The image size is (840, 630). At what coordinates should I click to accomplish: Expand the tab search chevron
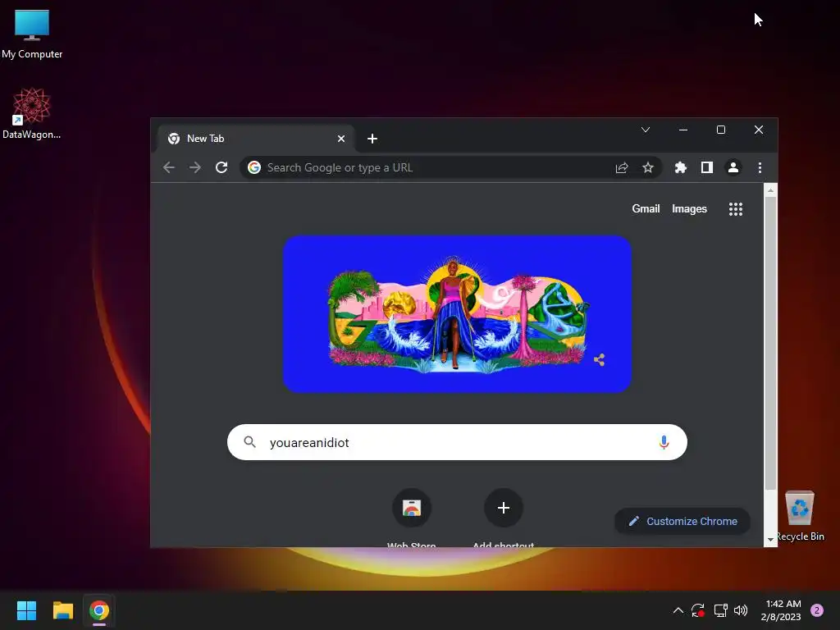646,130
